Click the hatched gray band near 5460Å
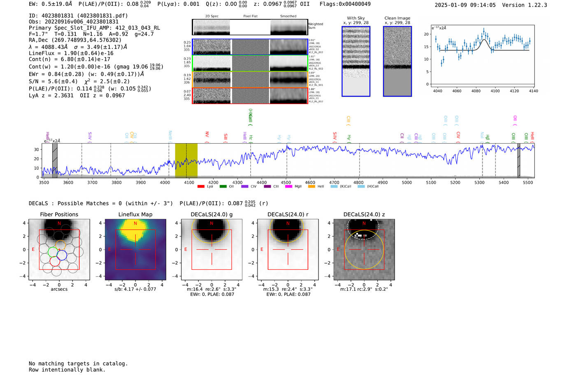576x392 pixels. tap(519, 160)
